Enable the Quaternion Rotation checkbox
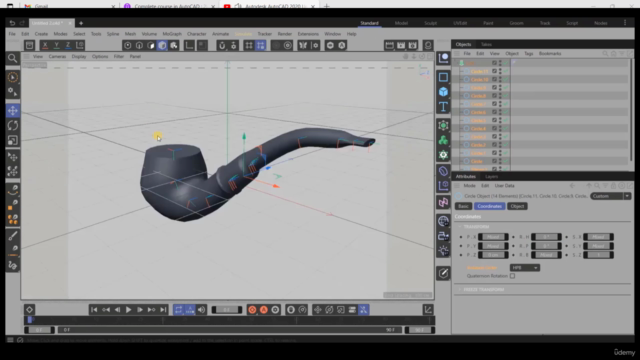The width and height of the screenshot is (640, 360). (512, 276)
